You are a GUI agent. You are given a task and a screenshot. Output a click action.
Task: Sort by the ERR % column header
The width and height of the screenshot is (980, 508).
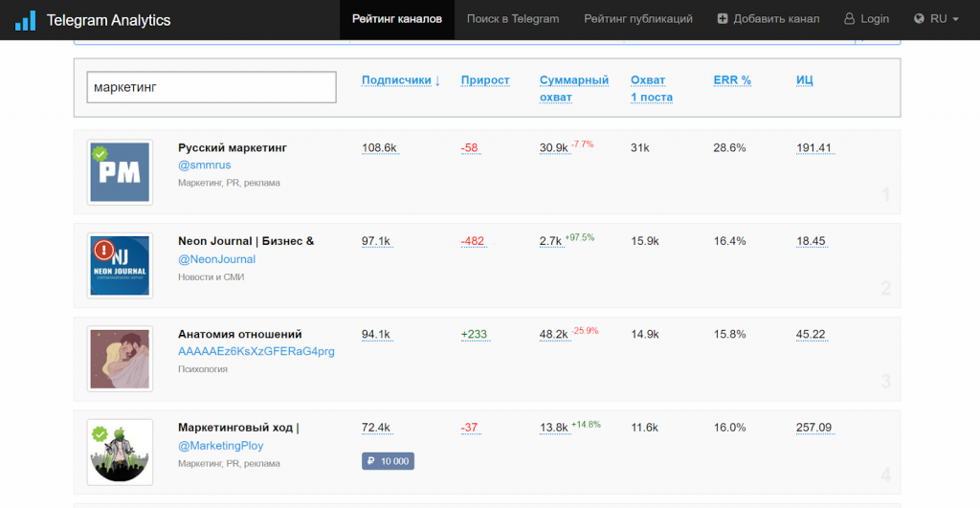click(733, 80)
